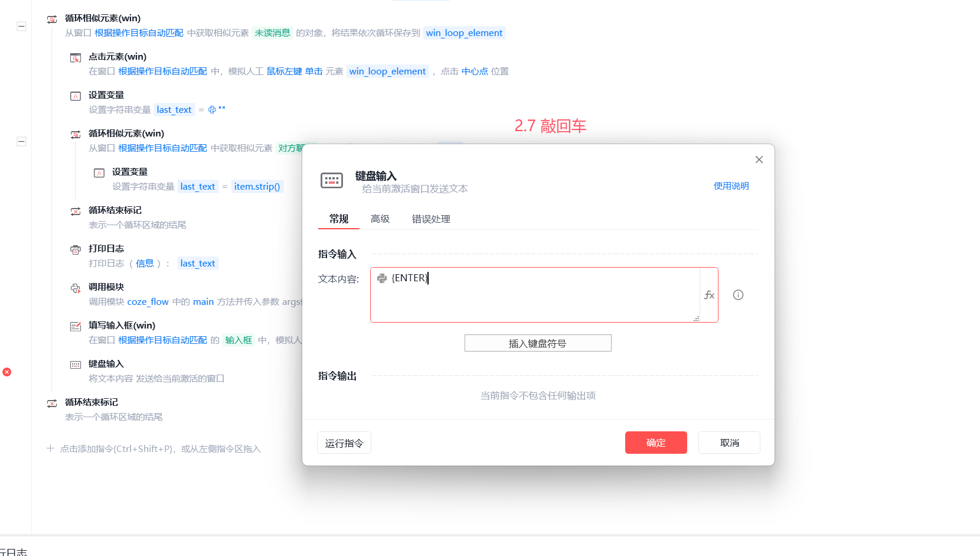
Task: Click the 未读消息 element tag
Action: click(x=272, y=33)
